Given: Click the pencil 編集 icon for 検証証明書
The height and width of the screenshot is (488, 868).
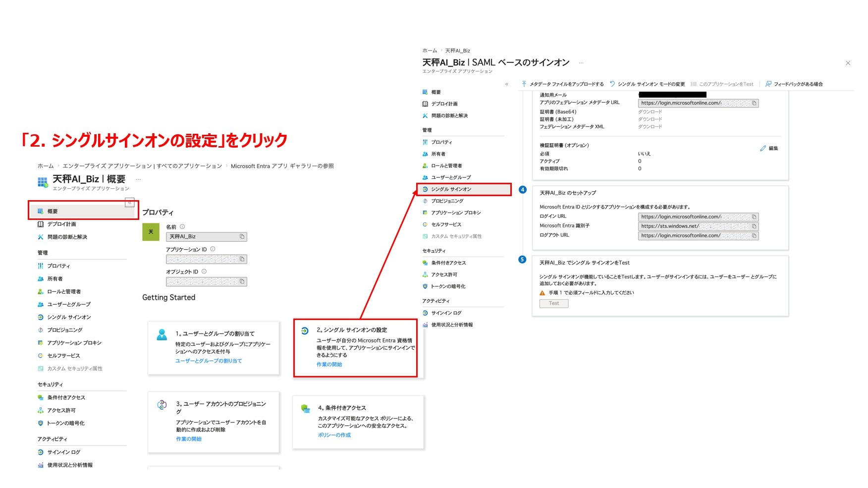Looking at the screenshot, I should (x=763, y=148).
